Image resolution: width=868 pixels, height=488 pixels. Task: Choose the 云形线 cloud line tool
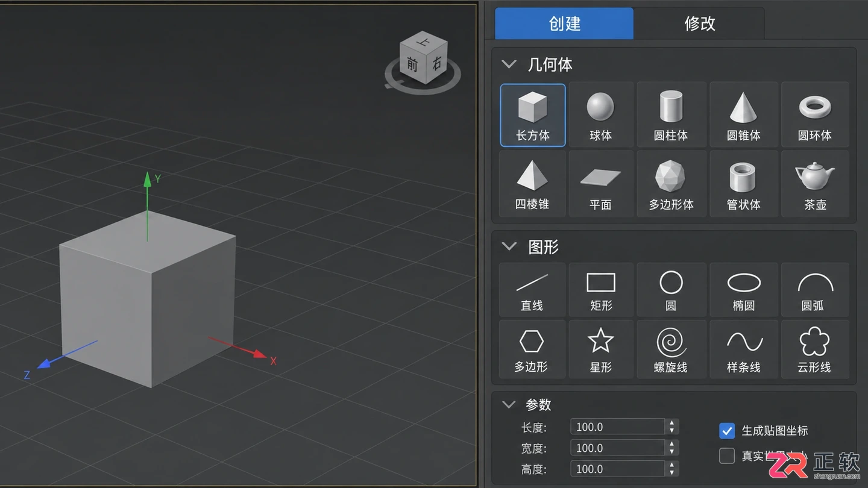815,349
